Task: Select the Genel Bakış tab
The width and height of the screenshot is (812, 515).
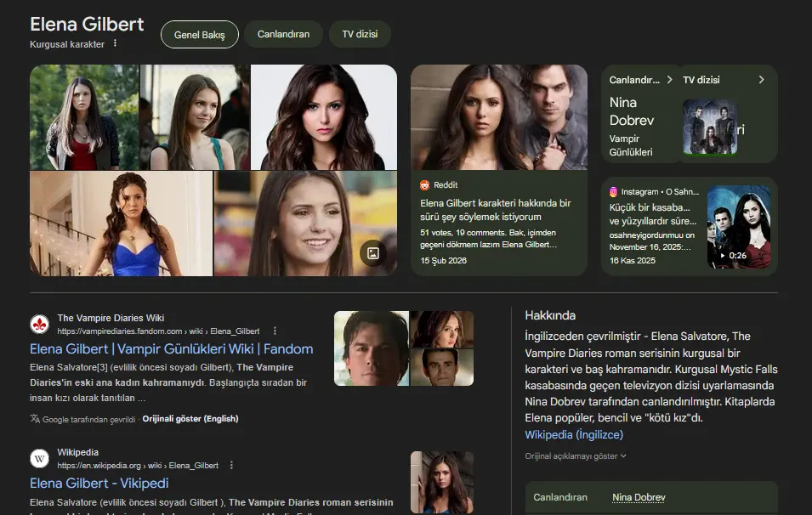Action: pyautogui.click(x=199, y=35)
